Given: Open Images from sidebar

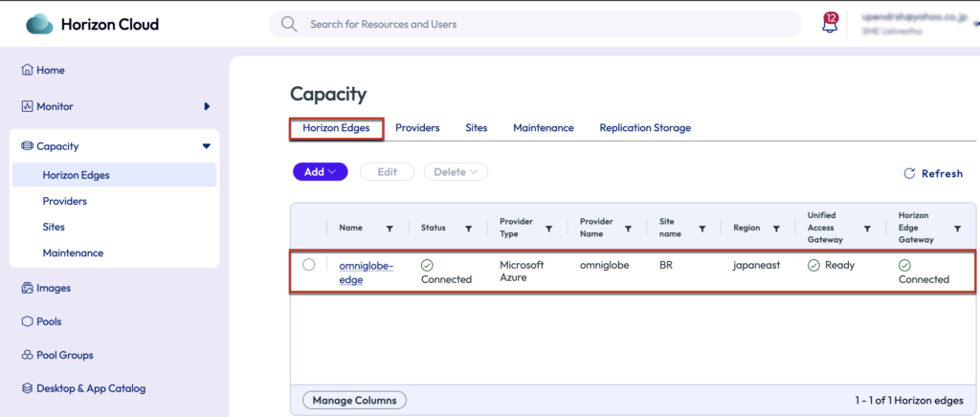Looking at the screenshot, I should click(x=54, y=288).
